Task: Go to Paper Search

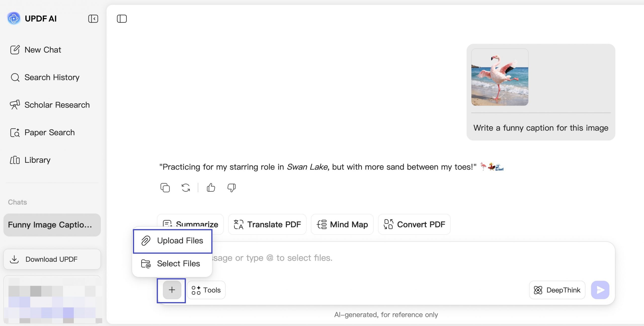Action: [42, 133]
